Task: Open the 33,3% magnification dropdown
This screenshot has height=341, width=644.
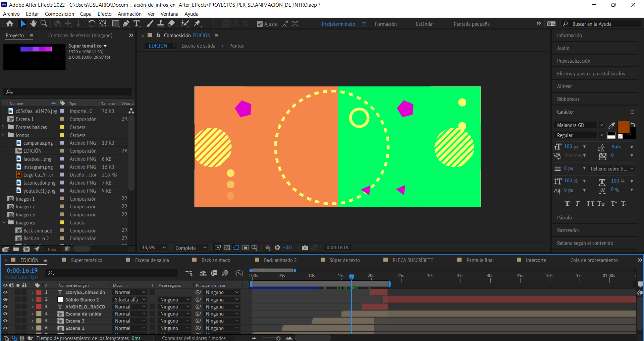Action: pos(154,248)
